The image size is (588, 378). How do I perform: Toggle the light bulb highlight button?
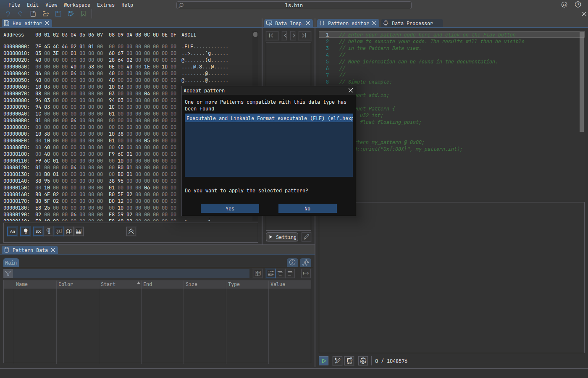[x=26, y=231]
